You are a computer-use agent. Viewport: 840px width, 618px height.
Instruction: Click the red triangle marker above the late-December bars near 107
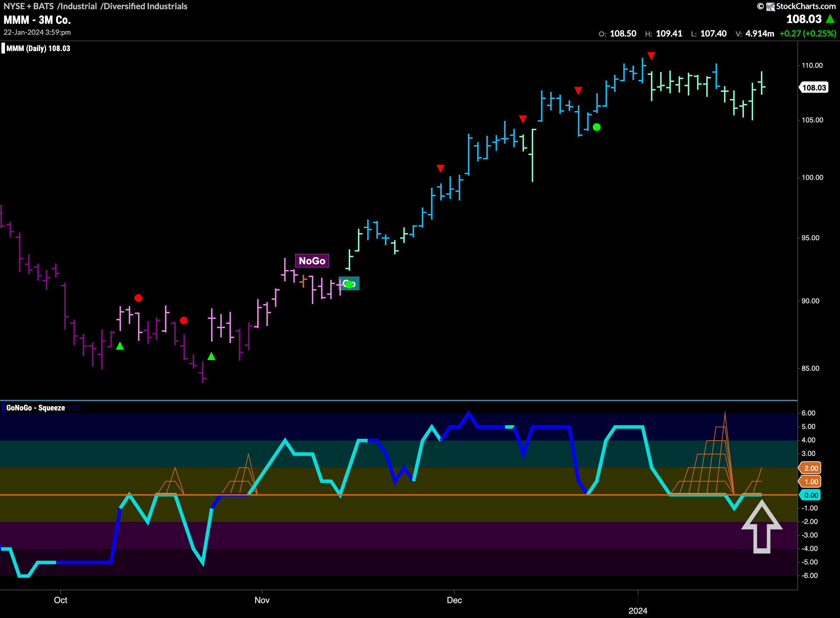click(578, 90)
